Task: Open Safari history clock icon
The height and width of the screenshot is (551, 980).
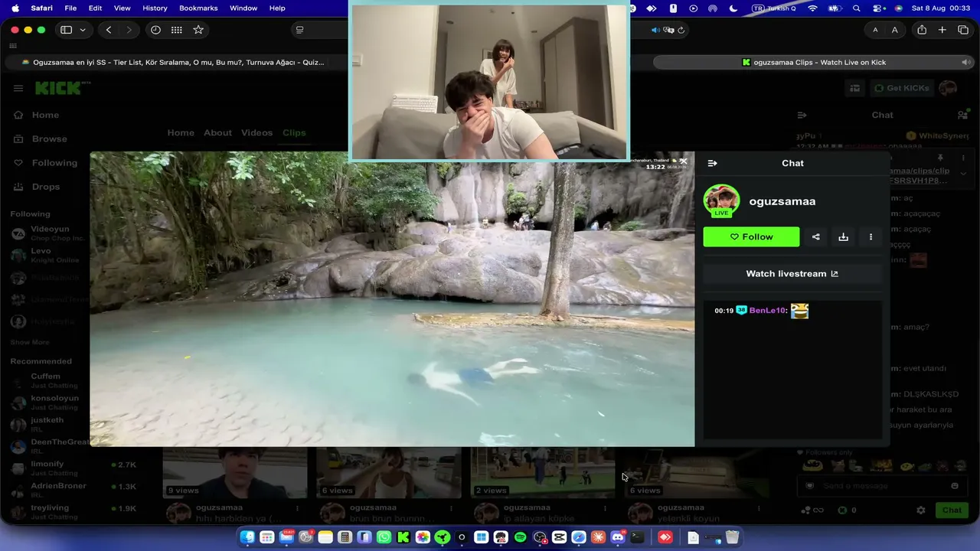Action: [155, 30]
